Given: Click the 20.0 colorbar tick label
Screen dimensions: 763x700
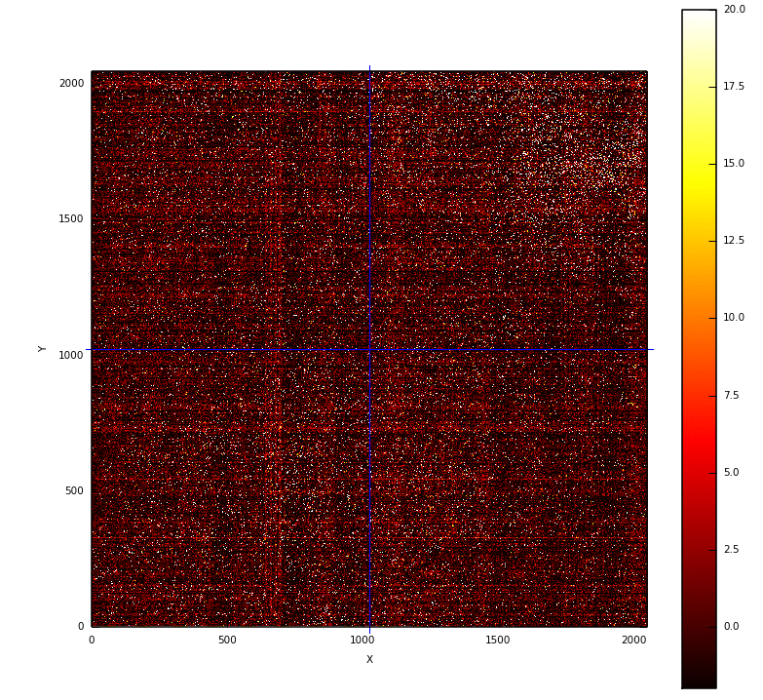Looking at the screenshot, I should 734,10.
